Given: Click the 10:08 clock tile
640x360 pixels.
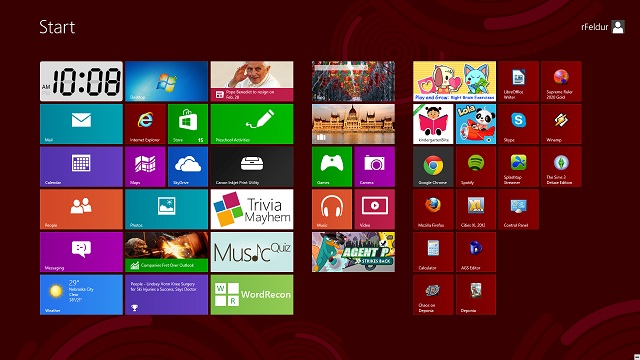Looking at the screenshot, I should 81,81.
